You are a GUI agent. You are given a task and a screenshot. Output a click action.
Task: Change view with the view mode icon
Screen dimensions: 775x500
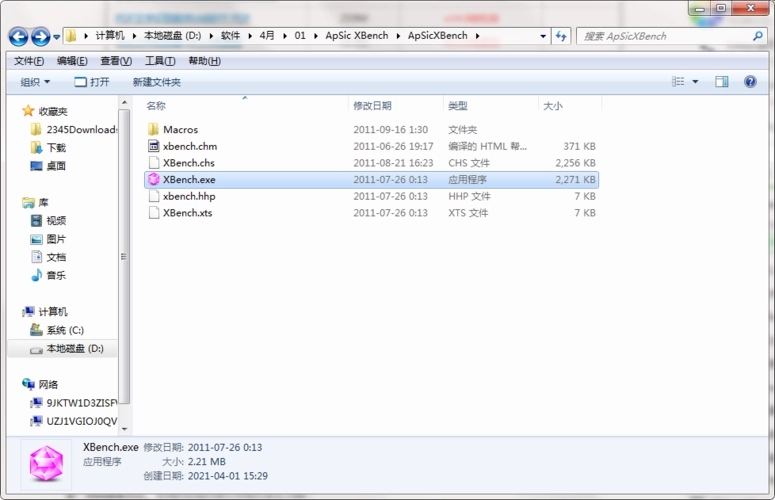tap(678, 82)
